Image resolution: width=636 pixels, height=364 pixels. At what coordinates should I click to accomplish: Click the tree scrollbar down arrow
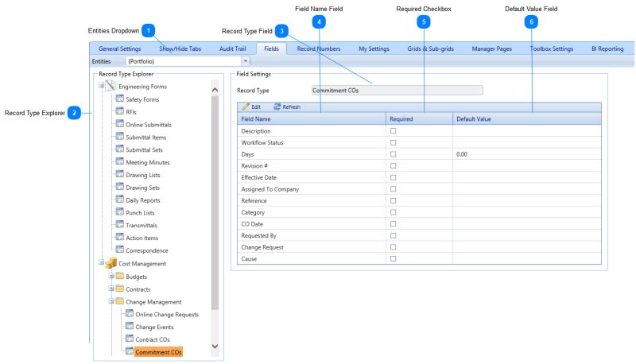215,347
